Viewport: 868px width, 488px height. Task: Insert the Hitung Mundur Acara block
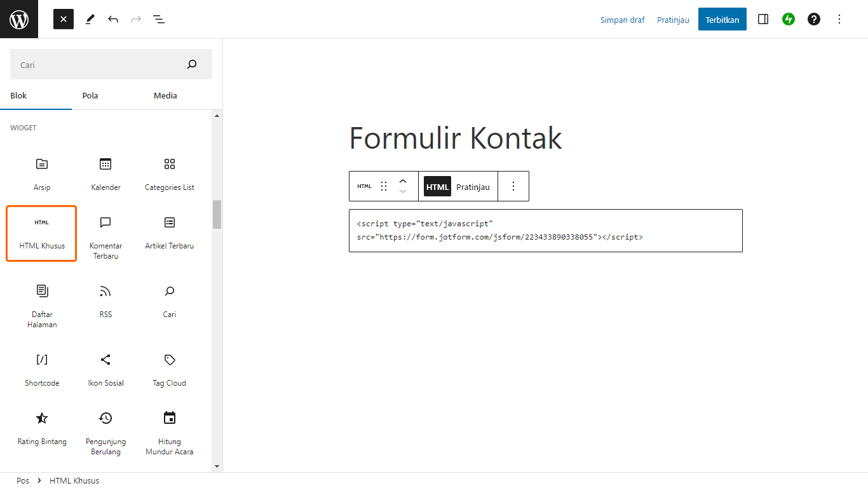pyautogui.click(x=170, y=432)
